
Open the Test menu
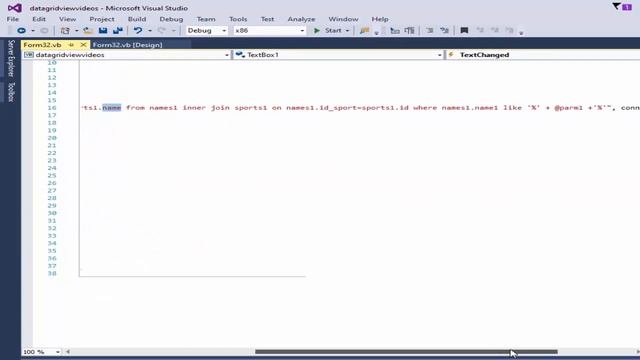click(x=267, y=19)
